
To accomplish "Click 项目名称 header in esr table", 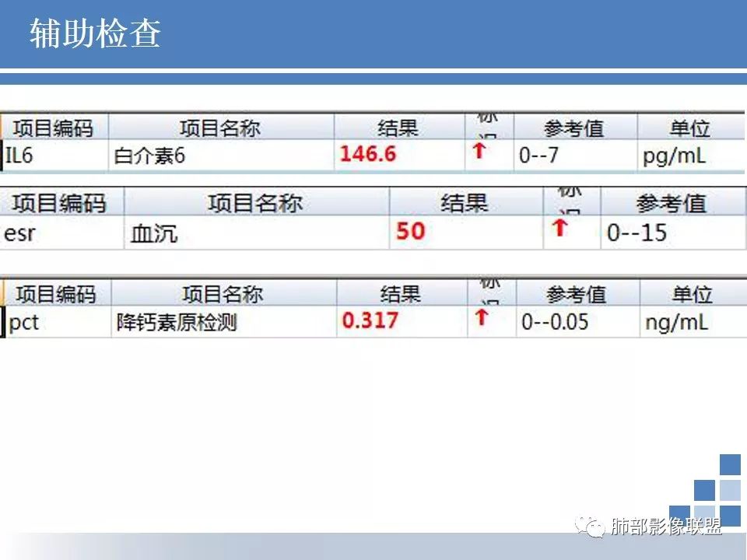I will pyautogui.click(x=255, y=203).
